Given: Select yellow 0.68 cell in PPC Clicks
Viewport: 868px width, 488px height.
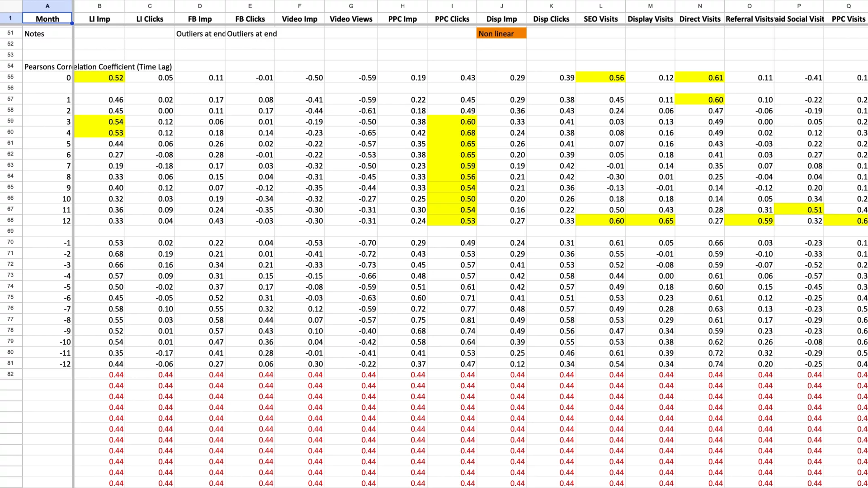Looking at the screenshot, I should tap(452, 133).
